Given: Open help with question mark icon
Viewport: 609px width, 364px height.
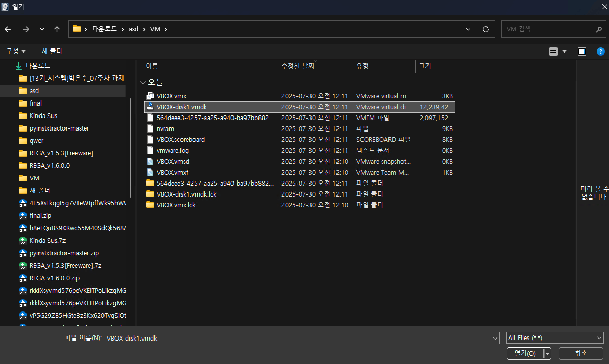Looking at the screenshot, I should click(x=601, y=51).
